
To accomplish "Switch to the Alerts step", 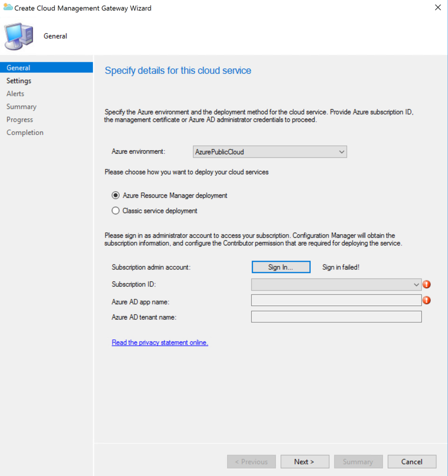I will pyautogui.click(x=15, y=93).
